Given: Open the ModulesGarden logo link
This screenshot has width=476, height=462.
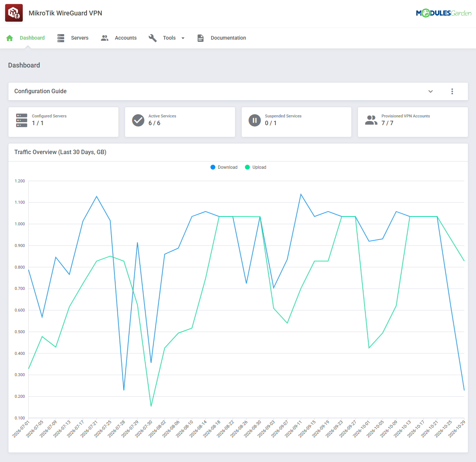Looking at the screenshot, I should point(443,13).
